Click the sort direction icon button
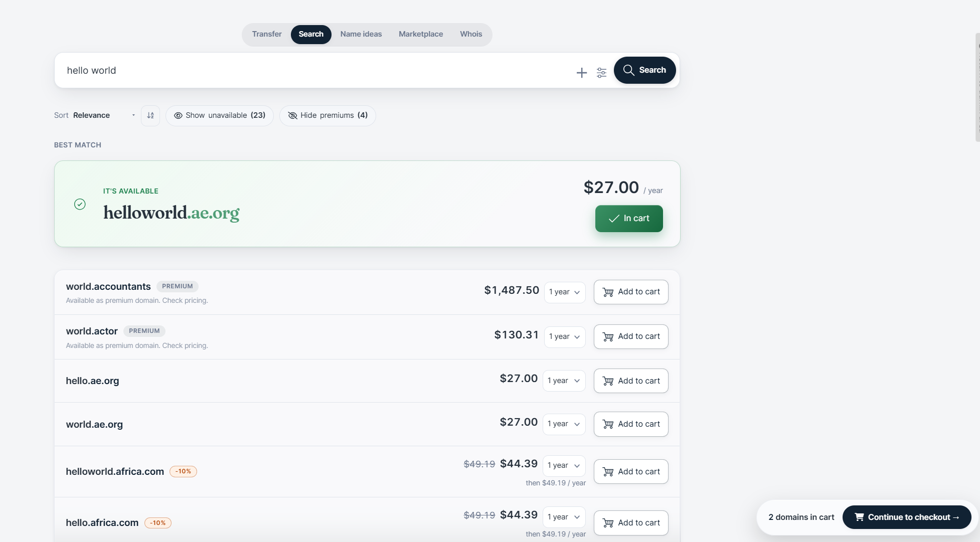 click(x=150, y=115)
